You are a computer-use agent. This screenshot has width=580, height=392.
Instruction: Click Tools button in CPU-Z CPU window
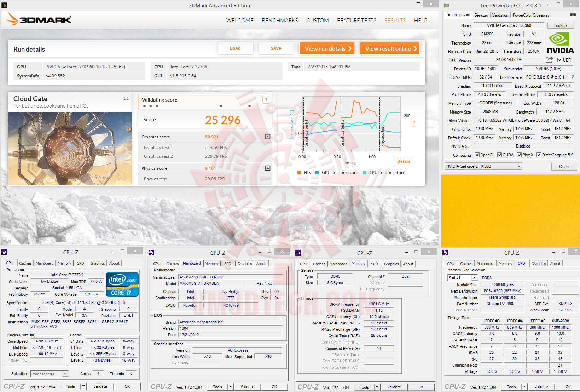click(x=70, y=386)
